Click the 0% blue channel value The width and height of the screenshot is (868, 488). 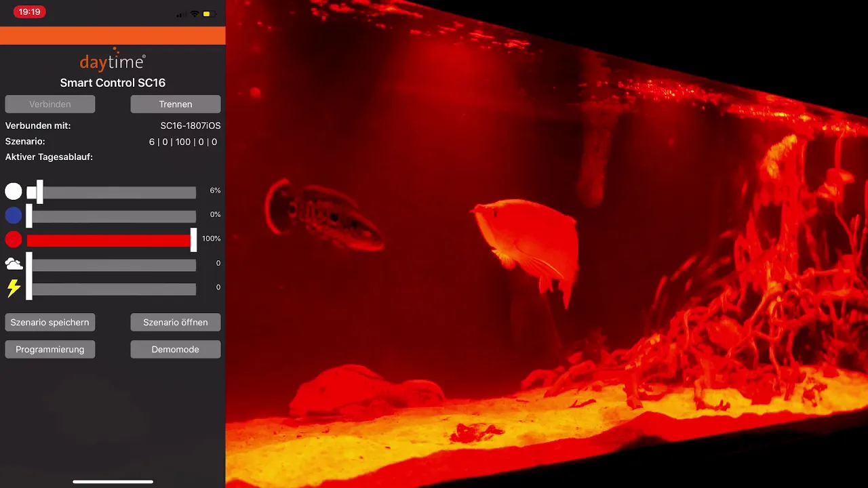pyautogui.click(x=215, y=214)
